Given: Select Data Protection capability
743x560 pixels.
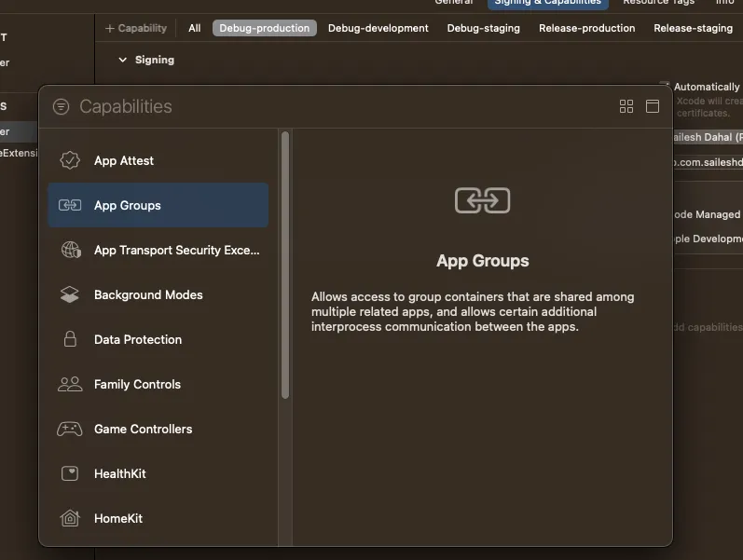Looking at the screenshot, I should pos(158,339).
